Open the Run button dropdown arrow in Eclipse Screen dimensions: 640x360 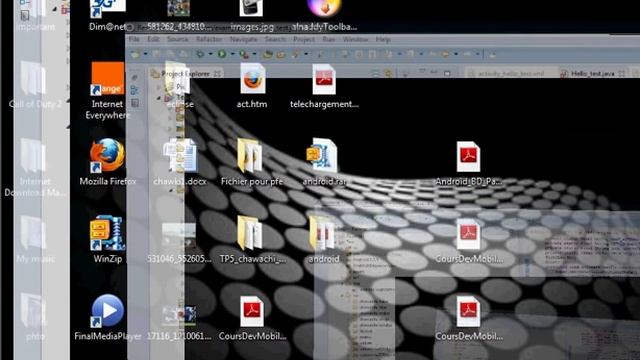[x=232, y=54]
